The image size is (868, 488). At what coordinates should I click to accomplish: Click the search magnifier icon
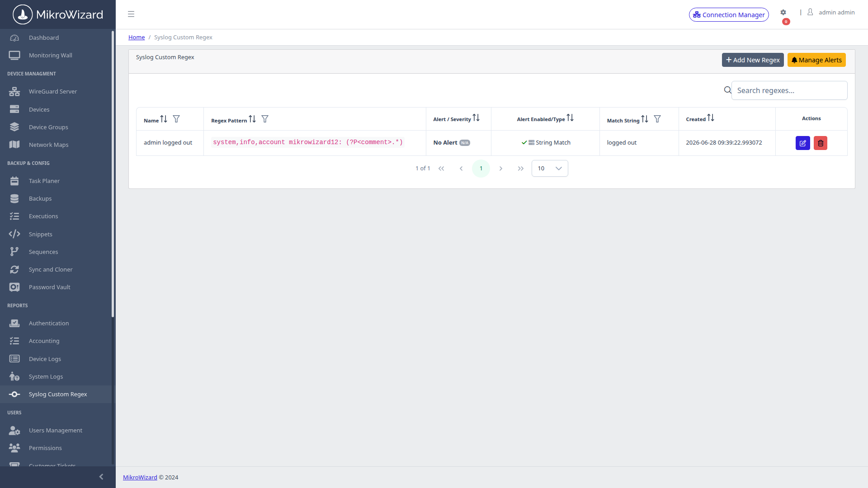727,90
